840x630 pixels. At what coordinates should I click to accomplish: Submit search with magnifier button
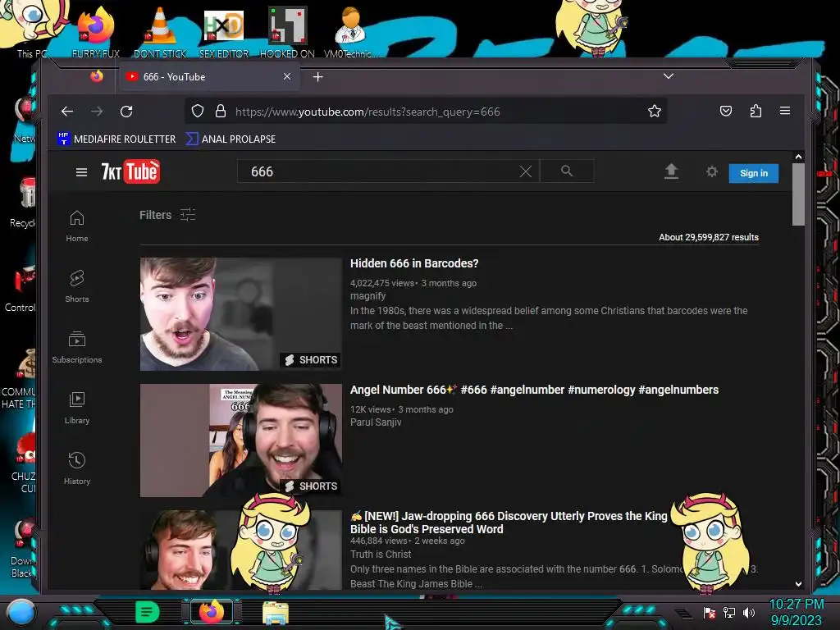coord(567,171)
